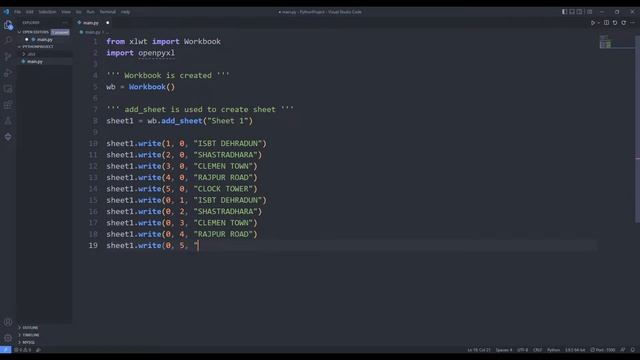Screen dimensions: 640x360
Task: Open the Search view in activity bar
Action: coord(8,41)
